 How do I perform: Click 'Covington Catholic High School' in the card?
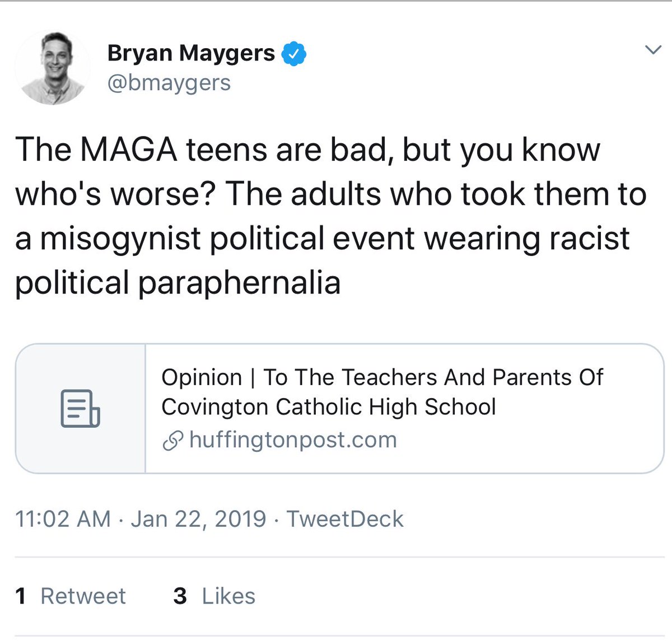[329, 407]
